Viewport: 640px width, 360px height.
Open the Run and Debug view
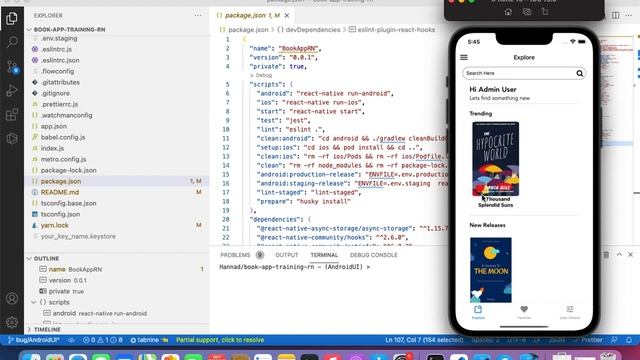(12, 90)
